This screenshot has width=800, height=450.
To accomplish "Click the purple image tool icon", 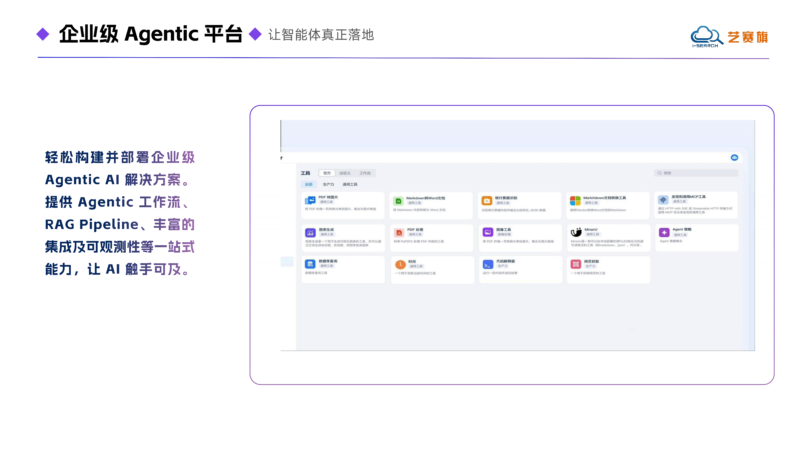I will (488, 232).
